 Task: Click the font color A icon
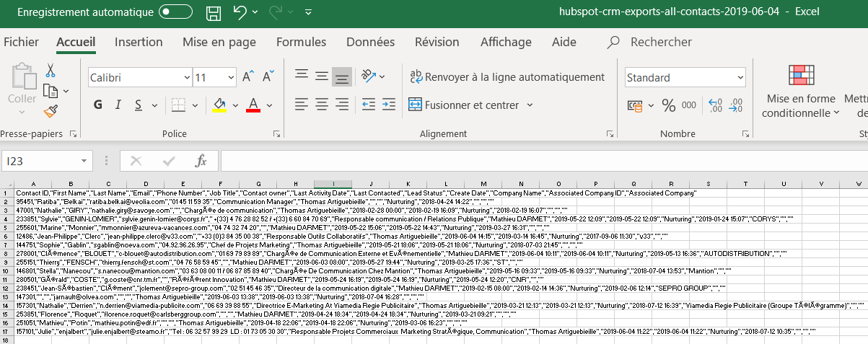253,105
